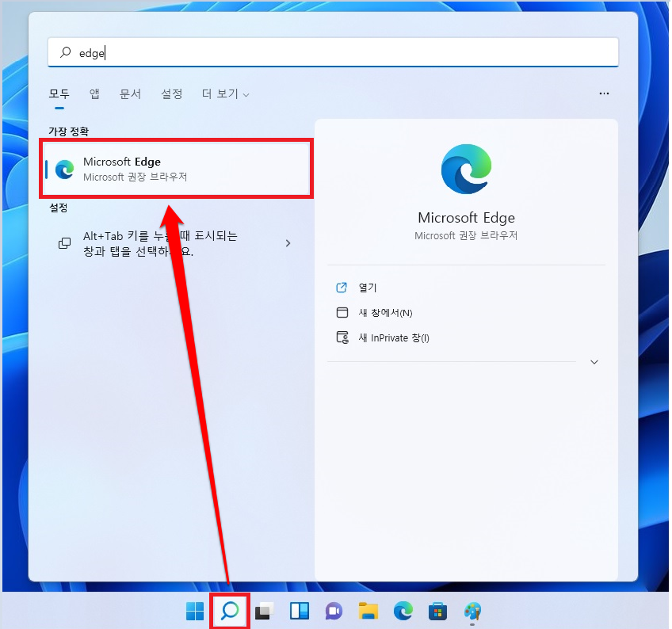Viewport: 672px width, 629px height.
Task: Open the Paint app on taskbar
Action: [x=473, y=612]
